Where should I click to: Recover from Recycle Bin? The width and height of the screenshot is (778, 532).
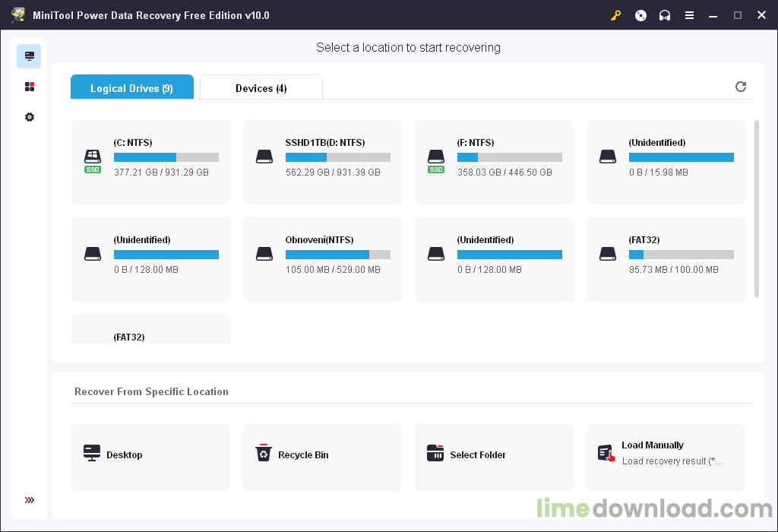[322, 456]
